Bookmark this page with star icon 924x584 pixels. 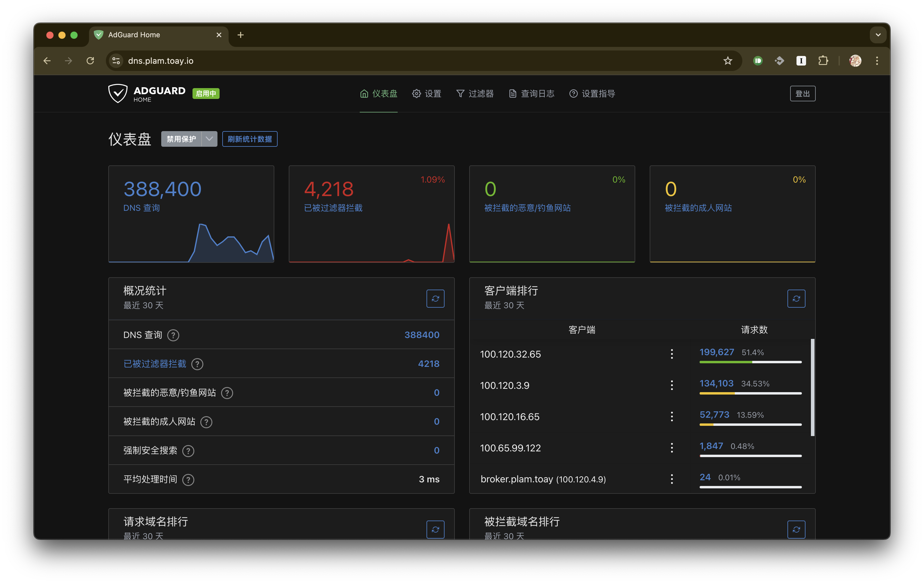pyautogui.click(x=728, y=61)
